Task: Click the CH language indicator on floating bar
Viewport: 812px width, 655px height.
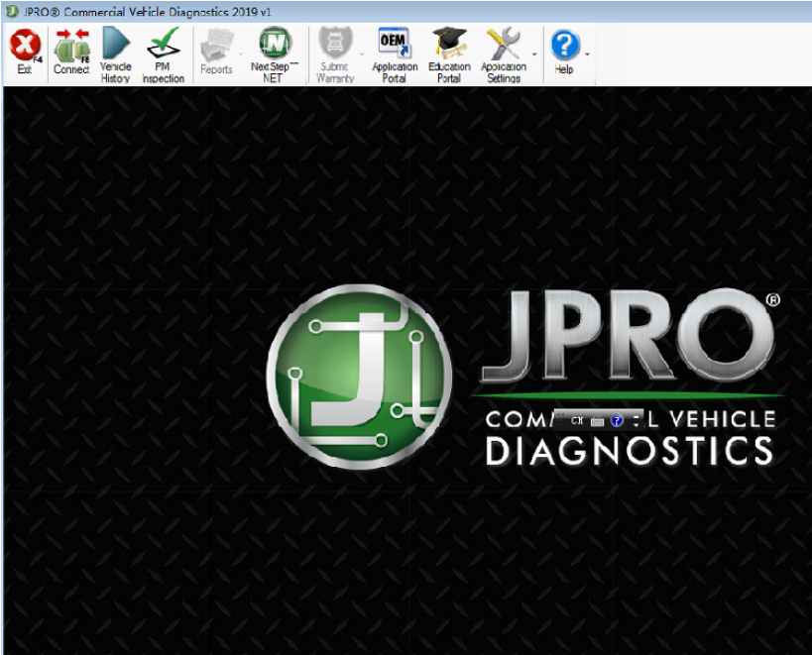Action: [576, 420]
